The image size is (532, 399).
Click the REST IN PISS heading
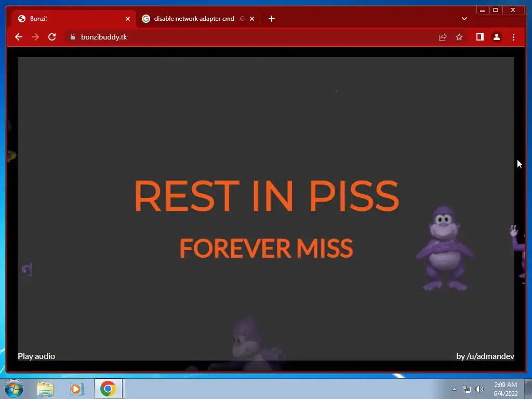click(267, 196)
